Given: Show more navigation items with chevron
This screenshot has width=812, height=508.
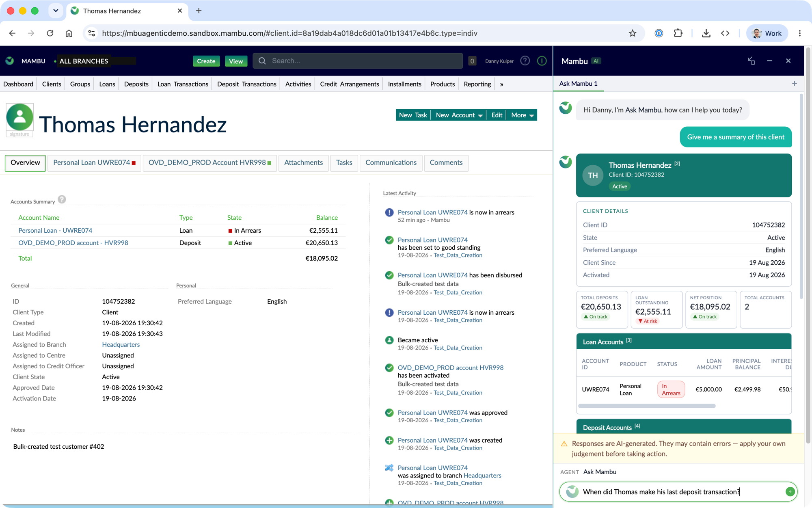Looking at the screenshot, I should click(501, 84).
